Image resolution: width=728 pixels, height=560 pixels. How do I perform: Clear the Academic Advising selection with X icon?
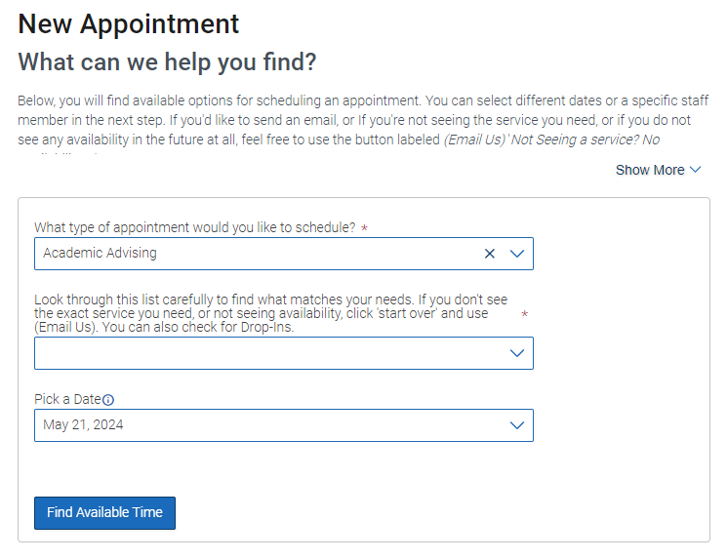pos(489,254)
